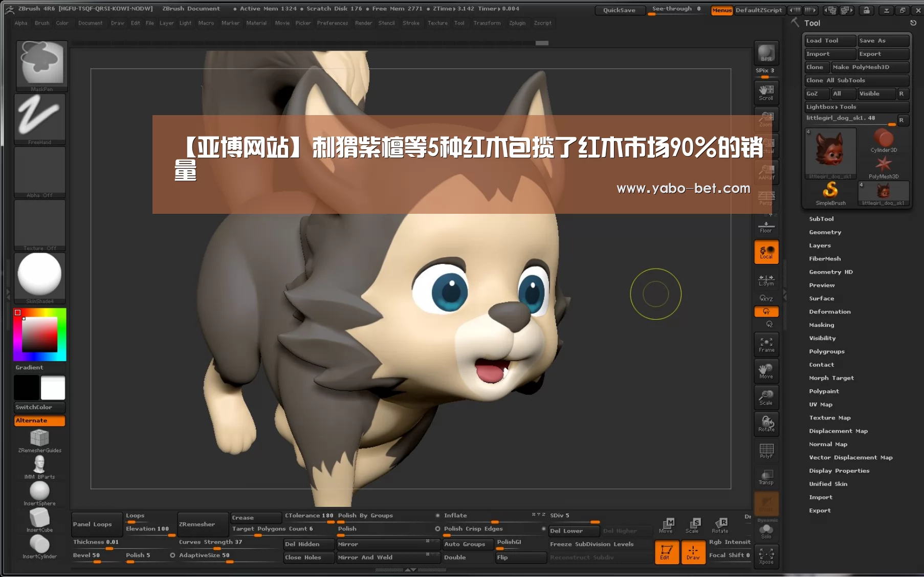Select the PolyMesh3D star tool
Image resolution: width=924 pixels, height=577 pixels.
coord(884,167)
